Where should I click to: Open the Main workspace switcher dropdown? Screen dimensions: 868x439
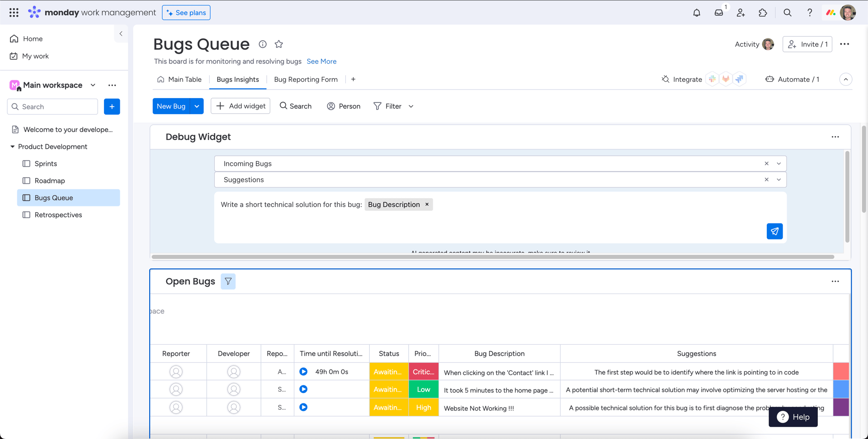(93, 85)
